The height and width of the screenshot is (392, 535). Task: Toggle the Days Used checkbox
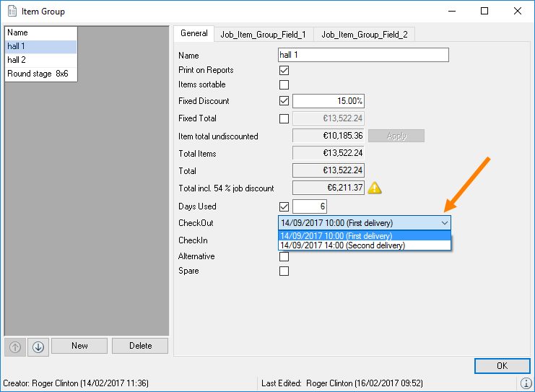coord(284,207)
